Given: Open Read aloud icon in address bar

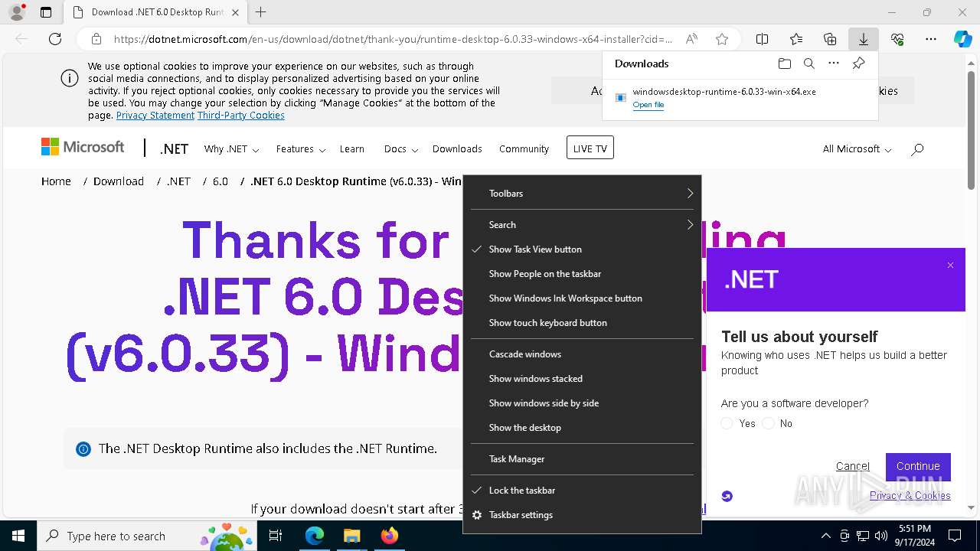Looking at the screenshot, I should [691, 39].
